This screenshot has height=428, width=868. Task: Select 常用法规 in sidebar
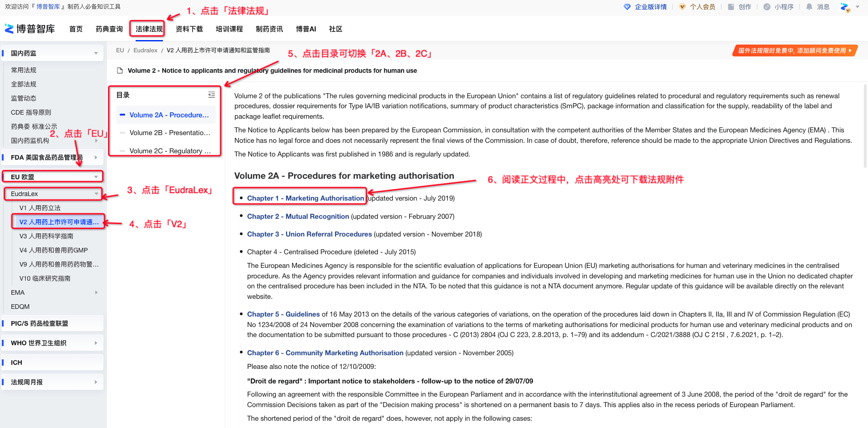(24, 70)
